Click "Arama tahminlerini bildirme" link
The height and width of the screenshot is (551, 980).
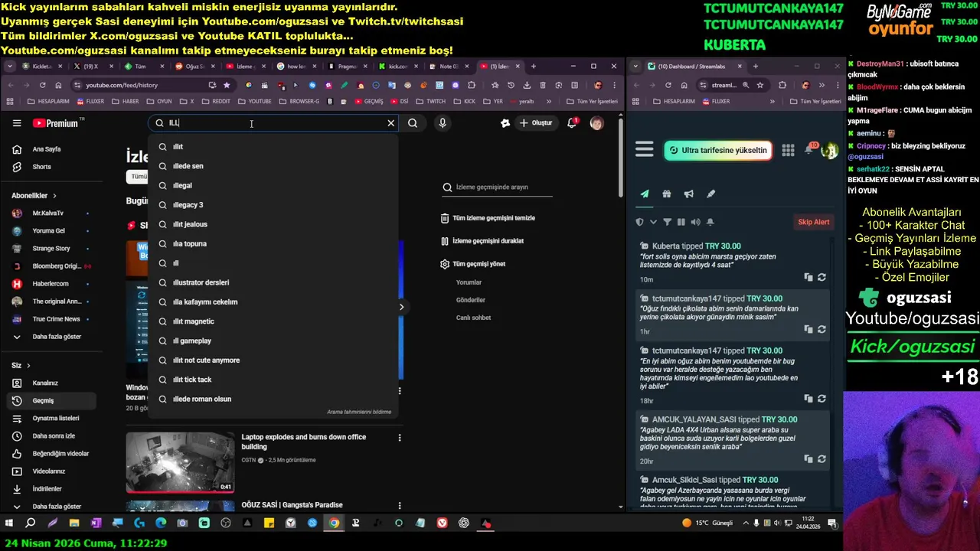pyautogui.click(x=359, y=412)
